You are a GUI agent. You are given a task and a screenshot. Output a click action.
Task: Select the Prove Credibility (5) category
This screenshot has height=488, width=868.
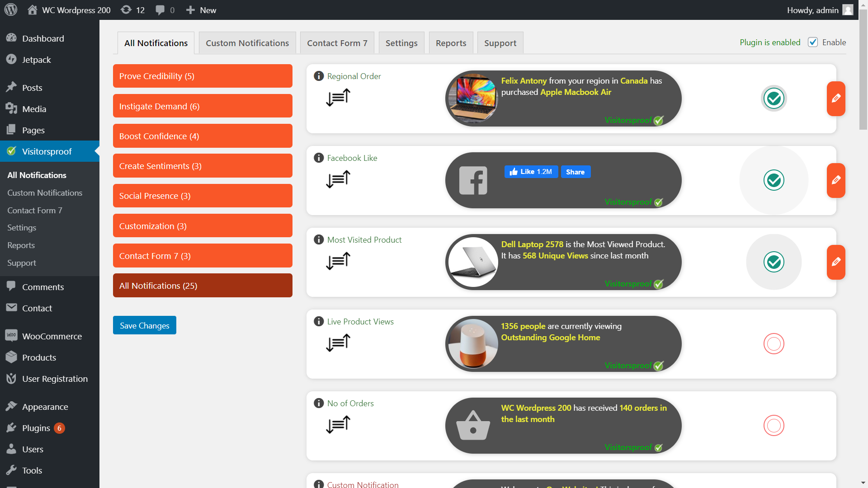(203, 76)
